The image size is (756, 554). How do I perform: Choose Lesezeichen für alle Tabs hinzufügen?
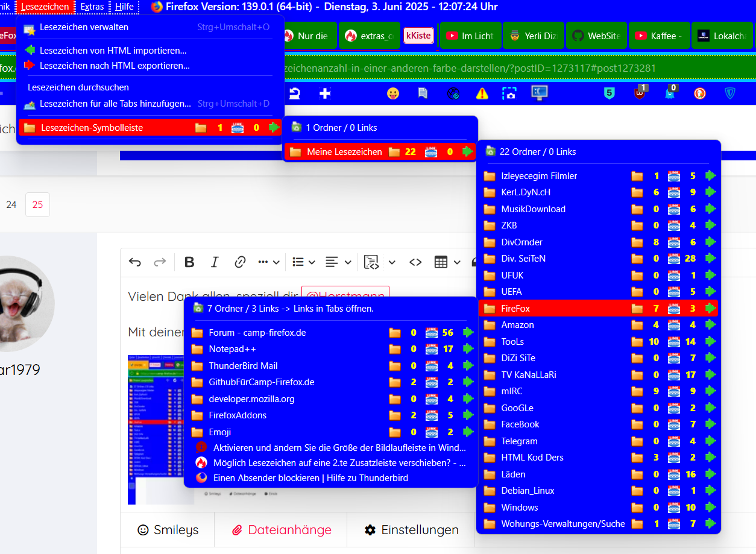pyautogui.click(x=150, y=104)
